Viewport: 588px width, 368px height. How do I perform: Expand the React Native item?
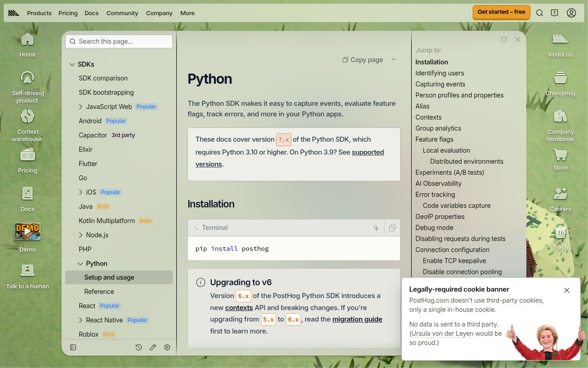pyautogui.click(x=81, y=320)
